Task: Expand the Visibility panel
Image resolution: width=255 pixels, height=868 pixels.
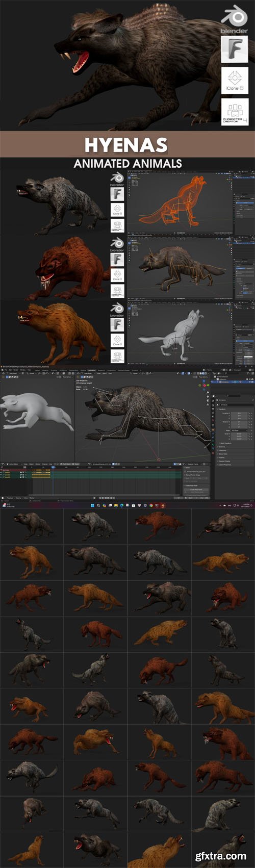Action: (x=222, y=457)
